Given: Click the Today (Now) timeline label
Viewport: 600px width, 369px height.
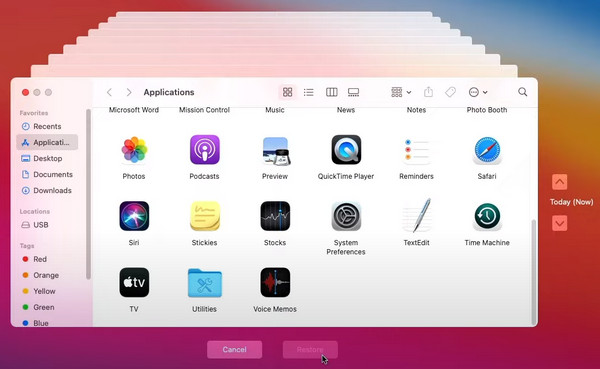Looking at the screenshot, I should (x=572, y=202).
